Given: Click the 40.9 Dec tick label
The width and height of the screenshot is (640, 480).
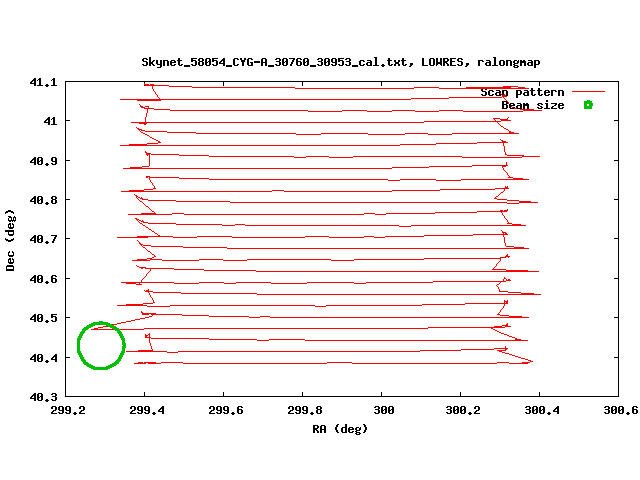Looking at the screenshot, I should (x=43, y=161).
